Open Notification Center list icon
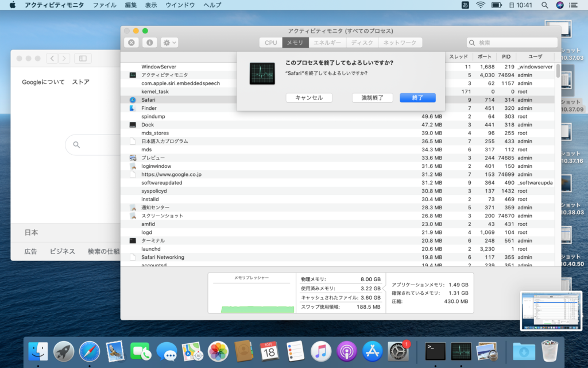This screenshot has height=368, width=588. click(x=574, y=5)
